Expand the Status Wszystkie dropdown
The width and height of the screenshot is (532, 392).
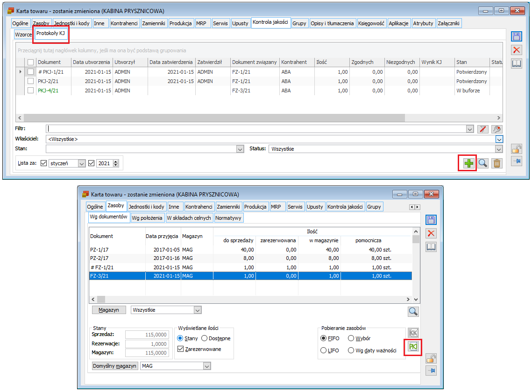coord(499,149)
